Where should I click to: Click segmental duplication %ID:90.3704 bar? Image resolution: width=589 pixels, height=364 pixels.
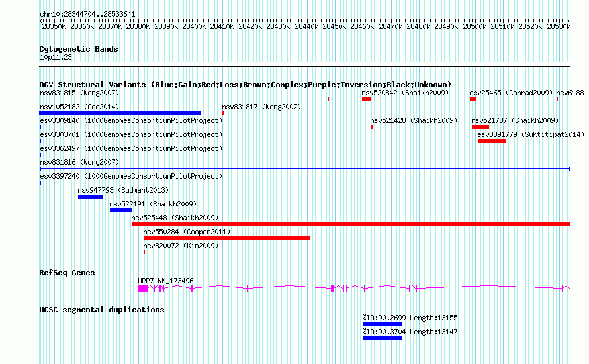pyautogui.click(x=383, y=338)
